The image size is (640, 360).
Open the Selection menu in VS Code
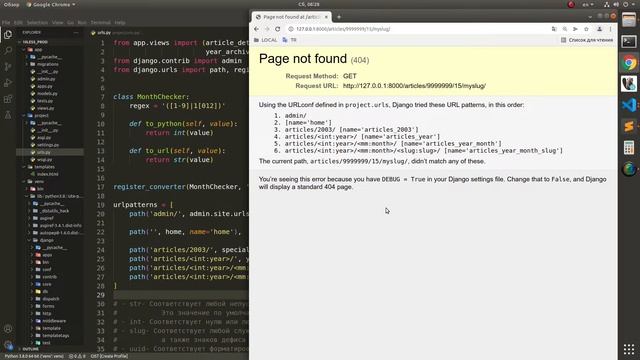tap(37, 23)
